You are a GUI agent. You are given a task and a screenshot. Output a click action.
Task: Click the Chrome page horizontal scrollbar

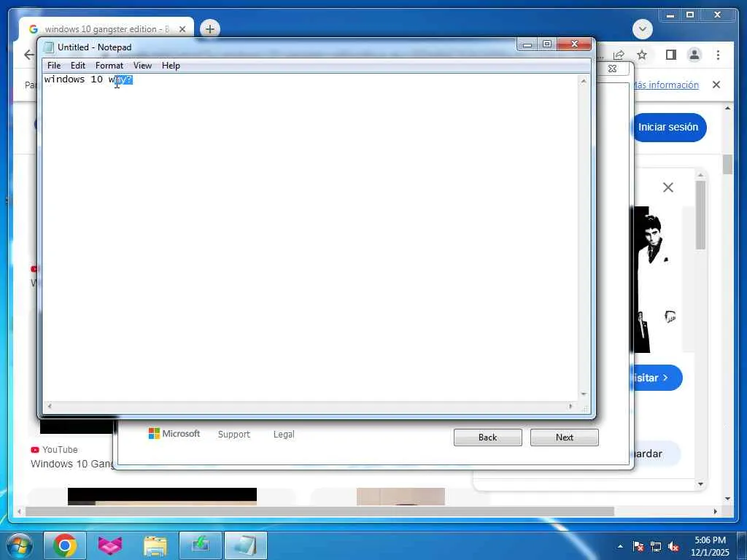pyautogui.click(x=320, y=511)
